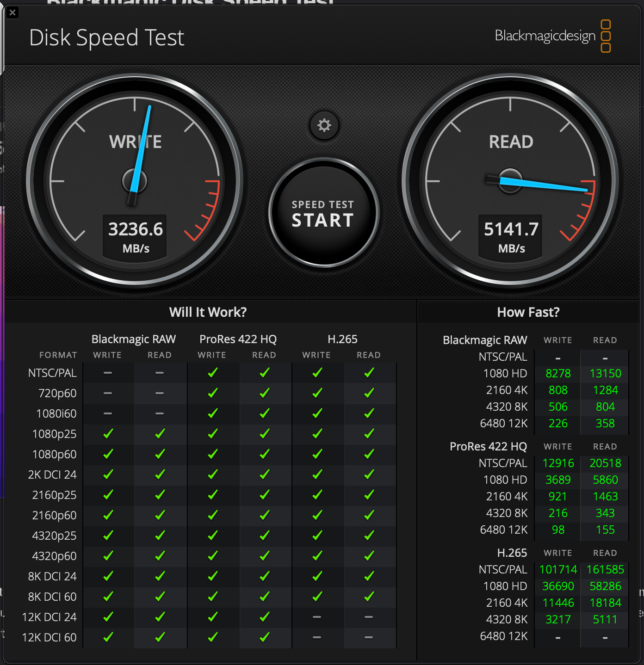The width and height of the screenshot is (644, 665).
Task: Close the Disk Speed Test window
Action: (x=12, y=13)
